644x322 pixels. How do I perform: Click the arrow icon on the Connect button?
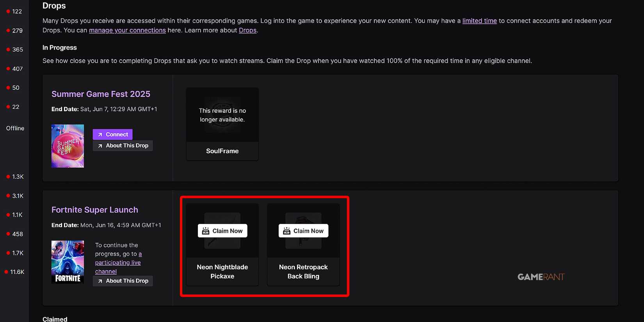[100, 135]
